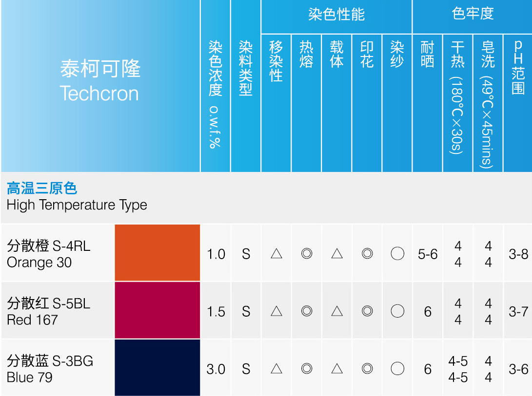This screenshot has width=532, height=396.
Task: Click the 热熔 double-circle symbol in Blue 79 row
Action: tap(307, 369)
